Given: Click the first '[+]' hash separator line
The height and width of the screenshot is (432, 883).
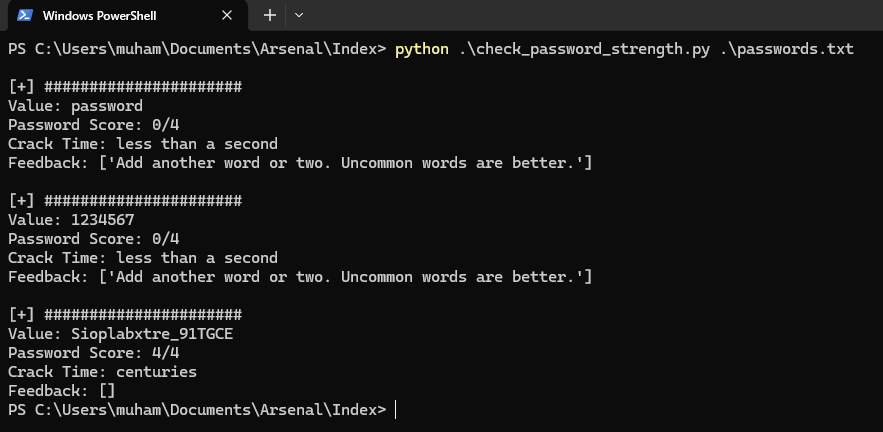Looking at the screenshot, I should point(125,87).
